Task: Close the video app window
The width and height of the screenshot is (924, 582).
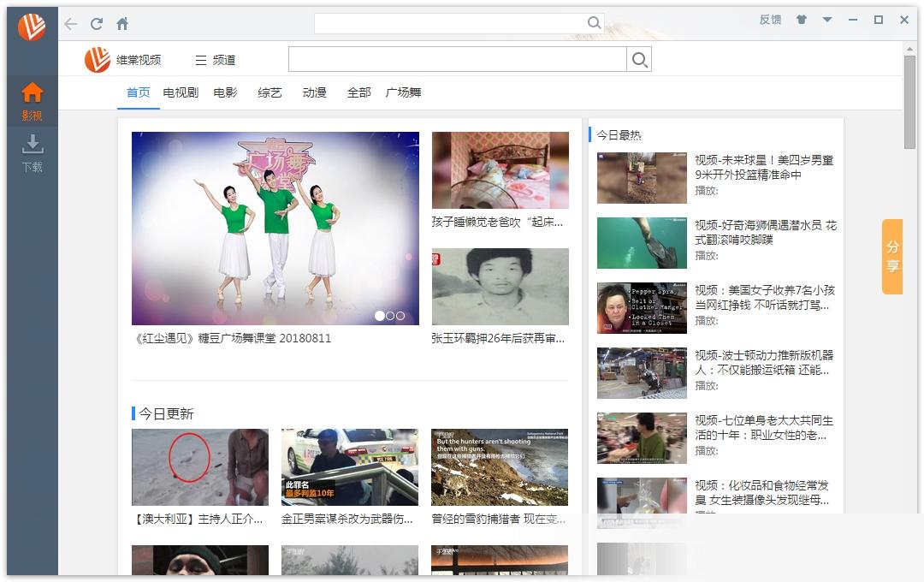Action: pyautogui.click(x=904, y=20)
